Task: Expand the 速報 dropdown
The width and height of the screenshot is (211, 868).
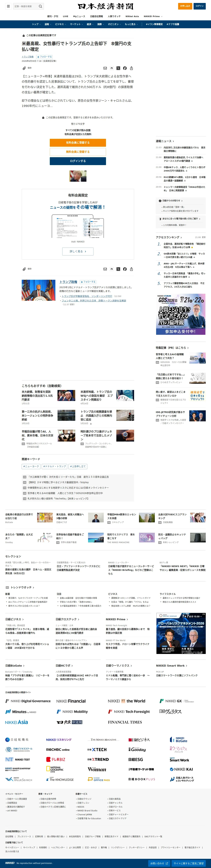Action: point(48,24)
